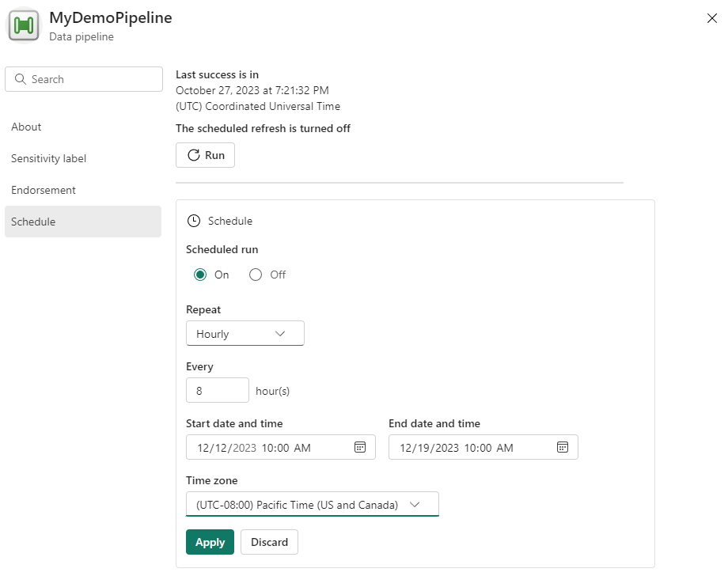Expand the Repeat Hourly dropdown

click(245, 333)
